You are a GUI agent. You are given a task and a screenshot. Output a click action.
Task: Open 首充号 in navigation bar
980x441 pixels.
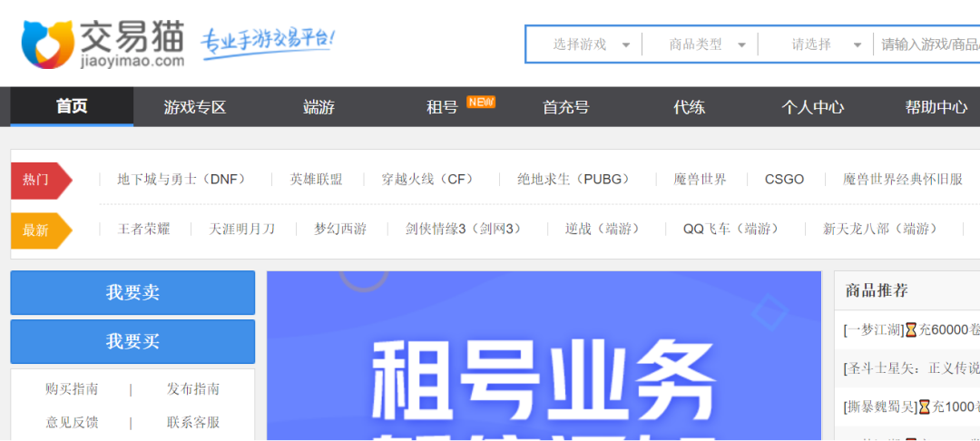tap(565, 107)
